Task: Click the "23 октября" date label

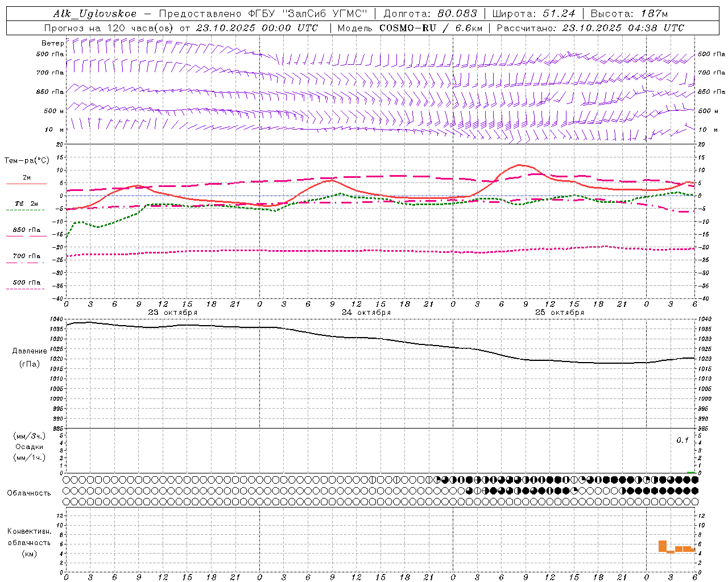Action: tap(173, 313)
